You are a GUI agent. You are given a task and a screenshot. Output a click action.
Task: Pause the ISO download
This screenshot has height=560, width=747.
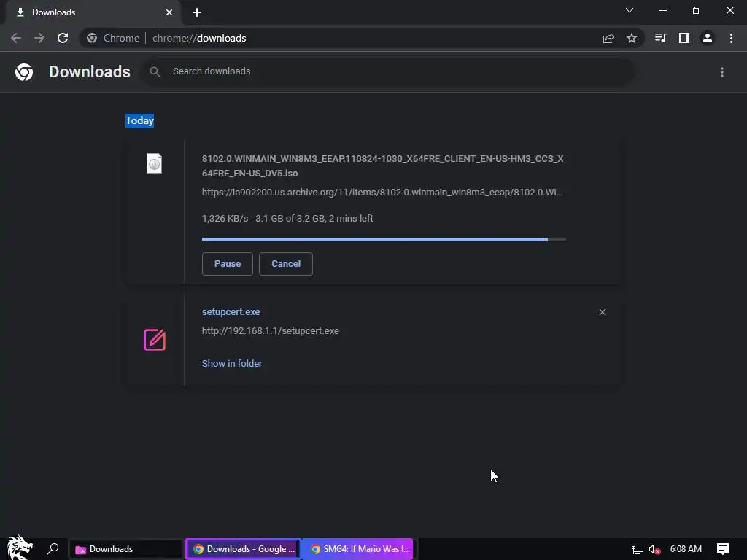(x=228, y=264)
